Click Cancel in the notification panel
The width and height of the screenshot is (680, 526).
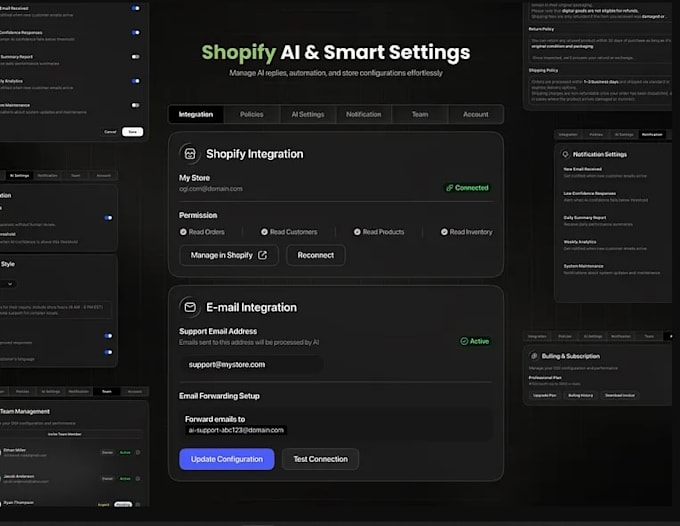[110, 132]
